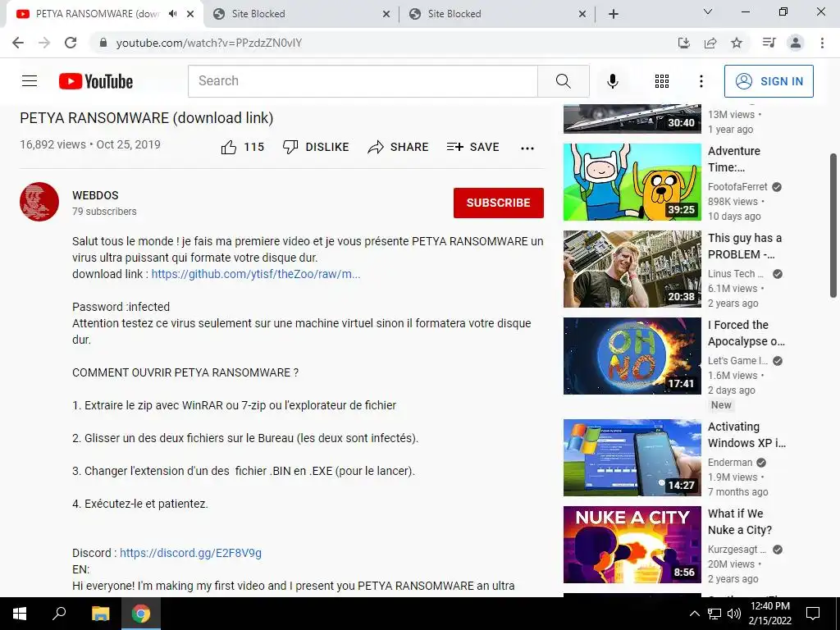The height and width of the screenshot is (630, 840).
Task: Open the Discord invite link
Action: (190, 553)
